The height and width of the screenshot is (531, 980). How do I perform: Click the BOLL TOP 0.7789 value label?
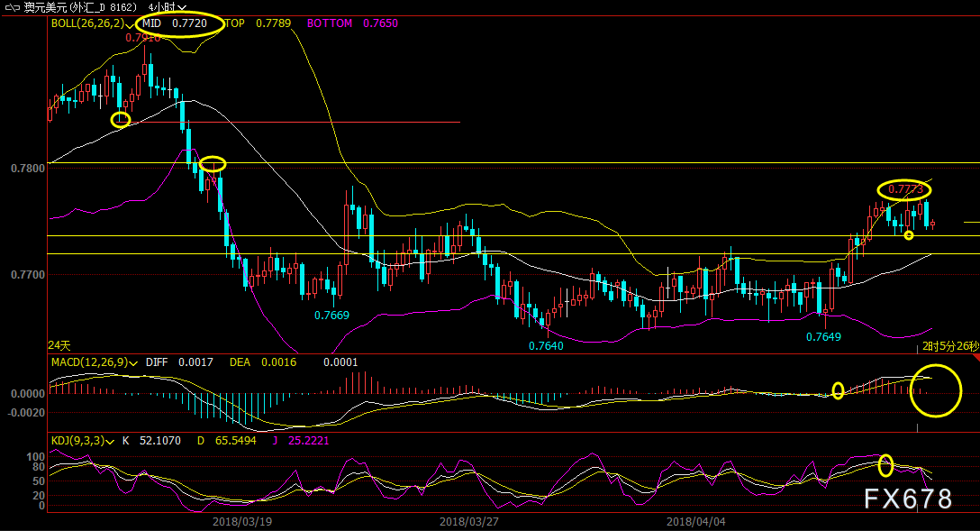258,23
